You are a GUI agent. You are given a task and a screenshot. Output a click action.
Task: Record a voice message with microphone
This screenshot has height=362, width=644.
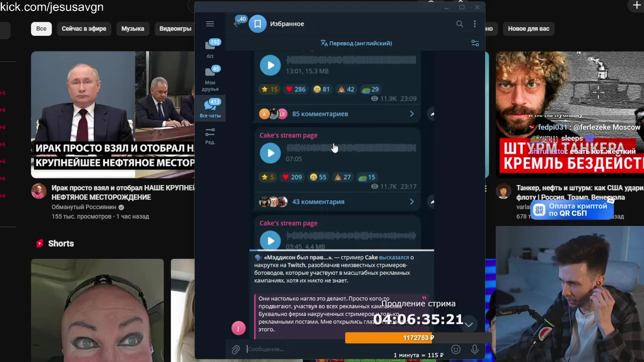pyautogui.click(x=474, y=349)
